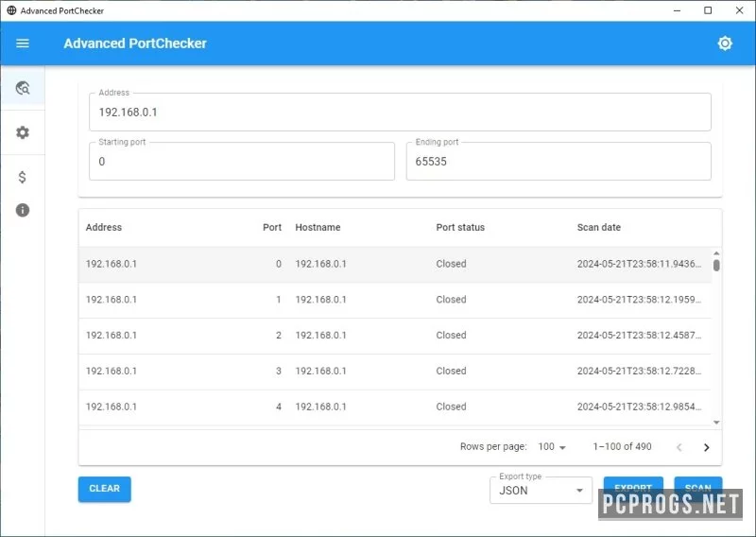Select the table row for port 4
This screenshot has width=756, height=537.
[395, 407]
